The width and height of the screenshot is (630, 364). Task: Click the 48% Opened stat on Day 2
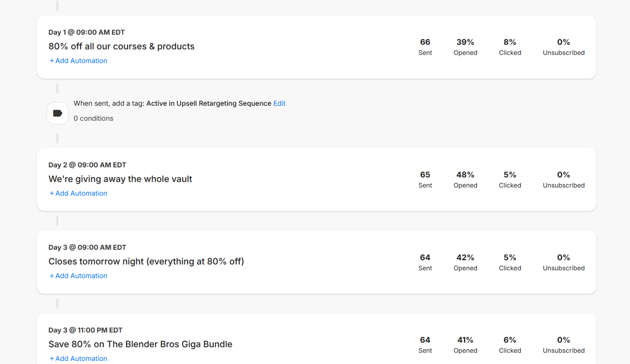pos(465,179)
